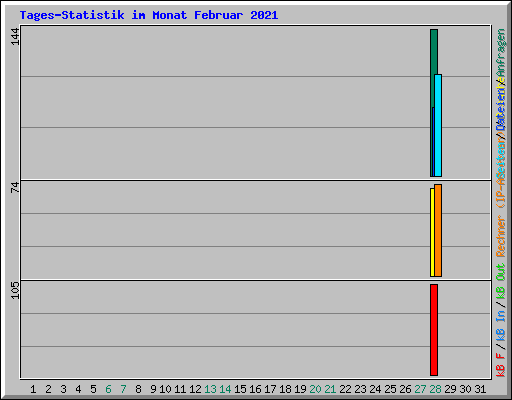Viewport: 512px width, 400px height.
Task: Click day '29' on the x-axis
Action: point(450,389)
